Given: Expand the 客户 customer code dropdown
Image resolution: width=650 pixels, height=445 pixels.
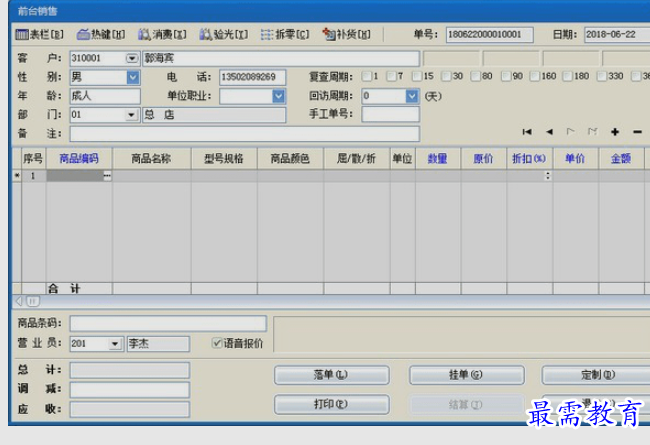Looking at the screenshot, I should tap(132, 58).
